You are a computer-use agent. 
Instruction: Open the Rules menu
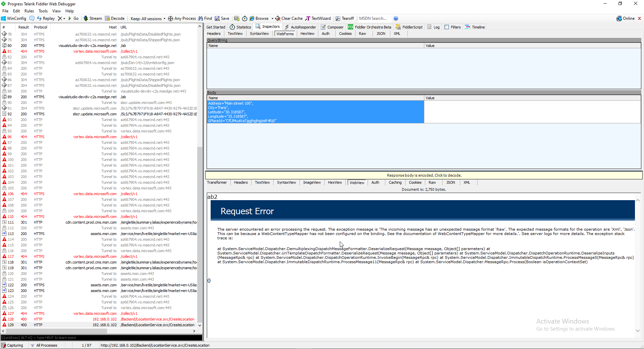(29, 11)
